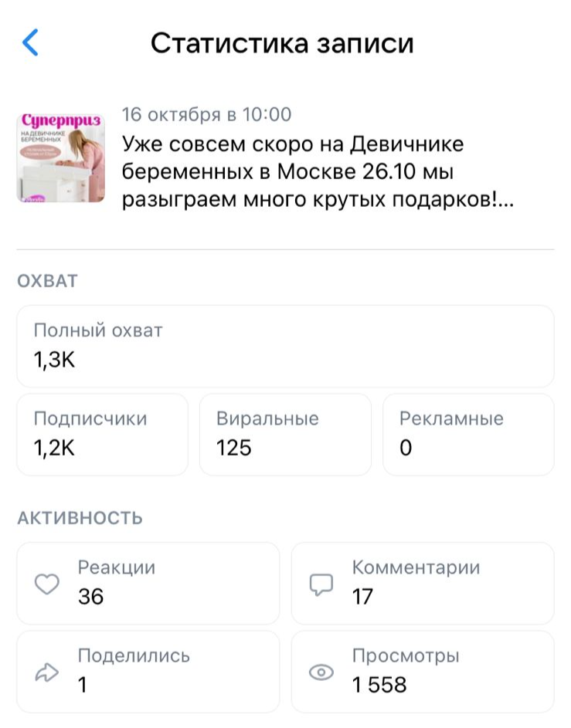Select the Полный охват card
The image size is (571, 728).
point(285,347)
